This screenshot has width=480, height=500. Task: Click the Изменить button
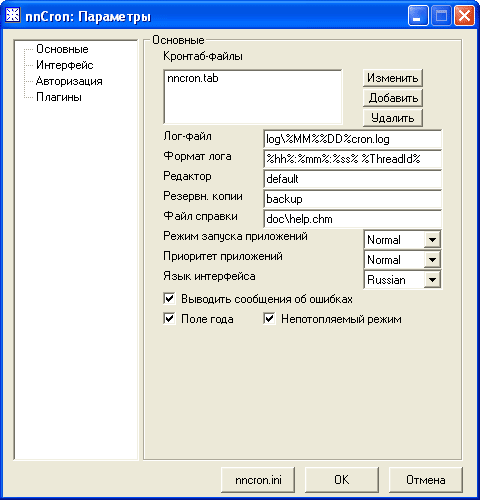393,78
